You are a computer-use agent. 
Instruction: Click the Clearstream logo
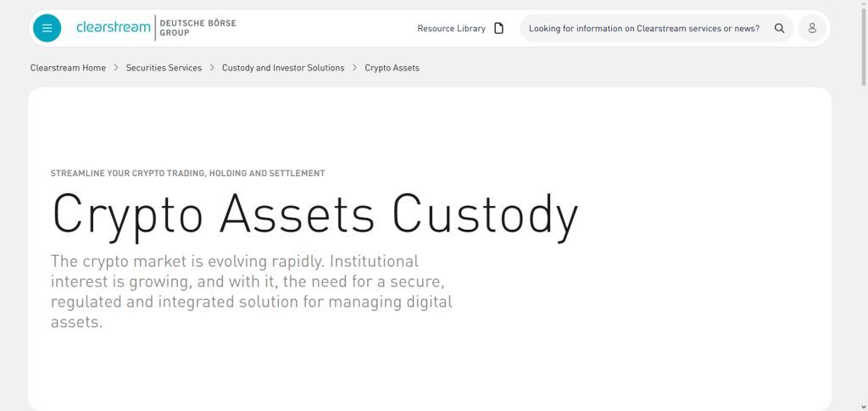(114, 27)
